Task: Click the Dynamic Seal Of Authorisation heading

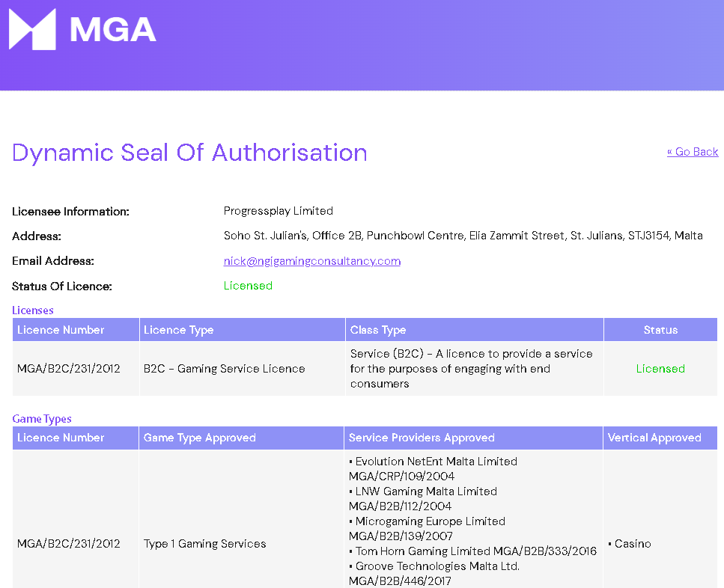Action: (x=189, y=153)
